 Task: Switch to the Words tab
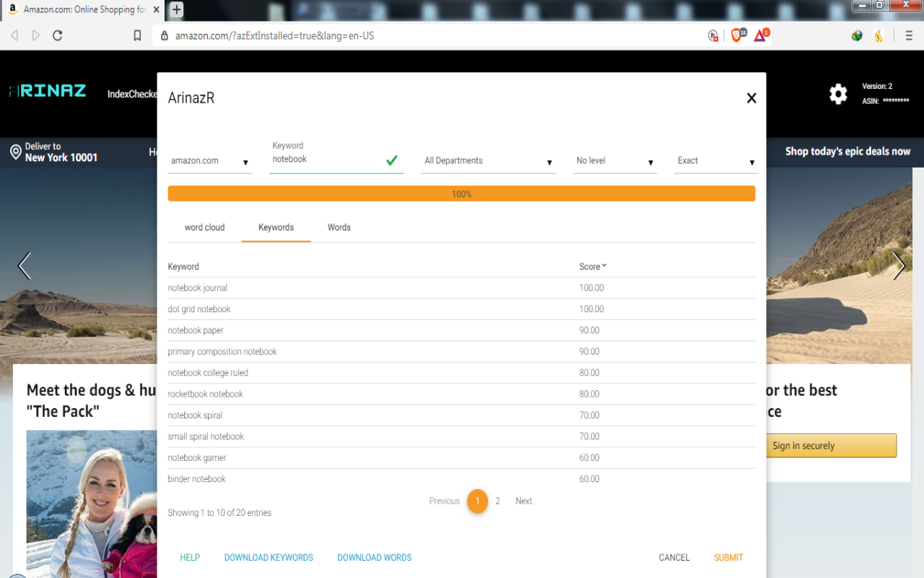point(339,228)
